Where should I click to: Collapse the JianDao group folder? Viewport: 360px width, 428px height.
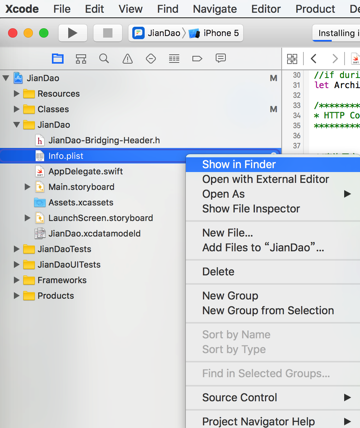coord(16,125)
